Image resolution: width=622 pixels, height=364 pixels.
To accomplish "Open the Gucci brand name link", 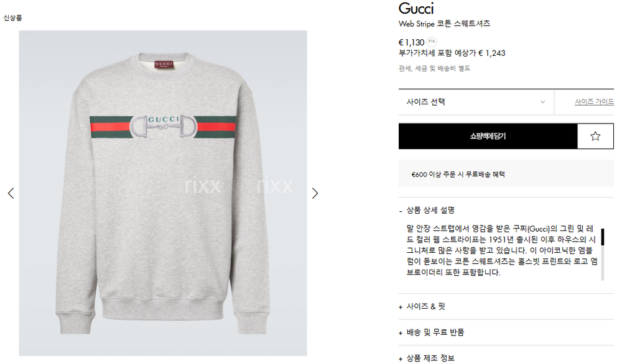I will coord(416,8).
